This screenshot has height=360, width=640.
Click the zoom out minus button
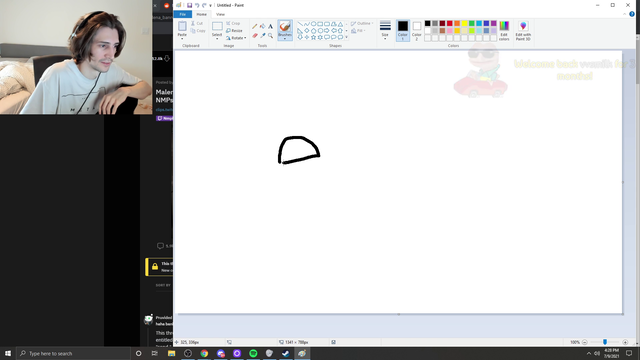click(585, 342)
